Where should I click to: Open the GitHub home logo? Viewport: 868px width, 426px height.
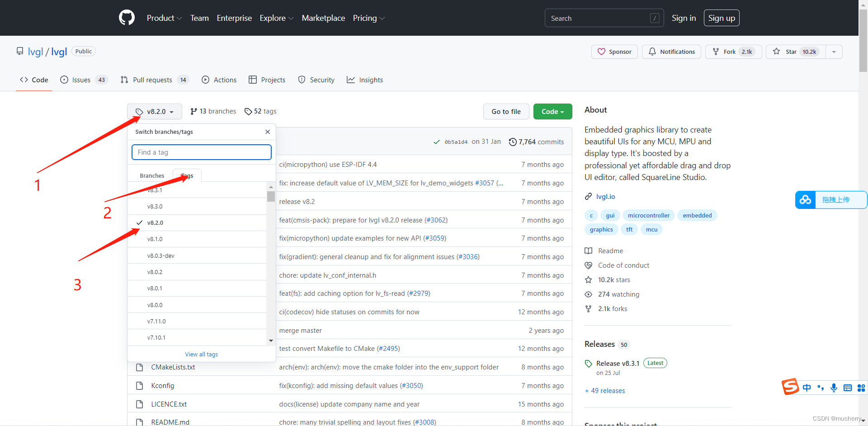point(127,18)
